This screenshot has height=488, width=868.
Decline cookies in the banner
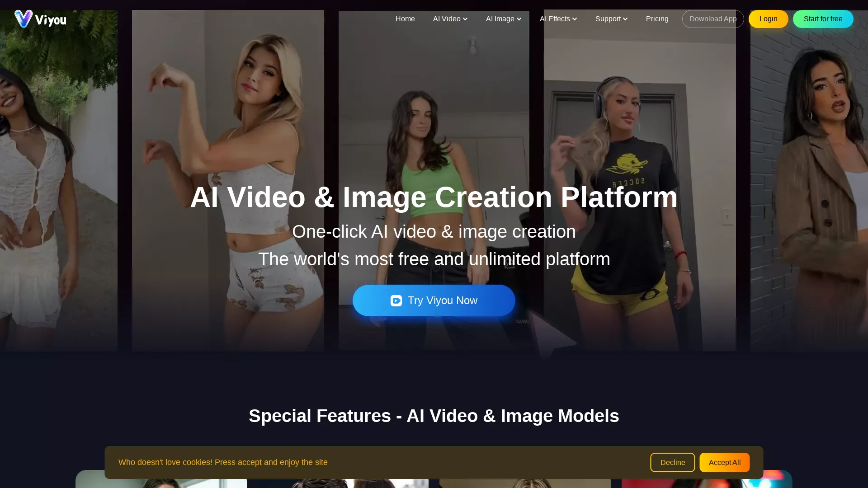pos(672,462)
